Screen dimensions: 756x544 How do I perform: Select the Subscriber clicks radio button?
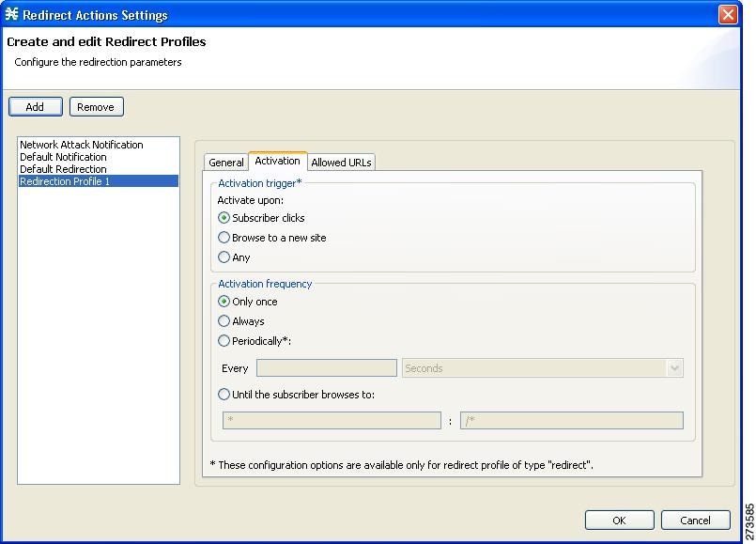[224, 218]
